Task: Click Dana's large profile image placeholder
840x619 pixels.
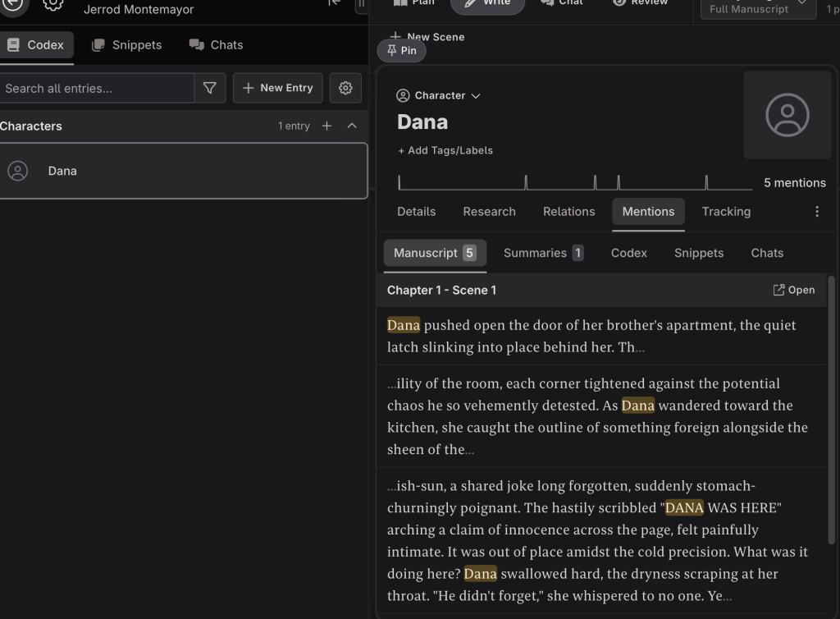Action: point(787,115)
